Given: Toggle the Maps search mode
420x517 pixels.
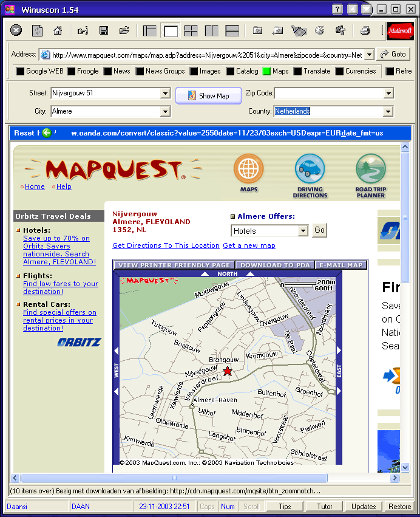Looking at the screenshot, I should [276, 71].
